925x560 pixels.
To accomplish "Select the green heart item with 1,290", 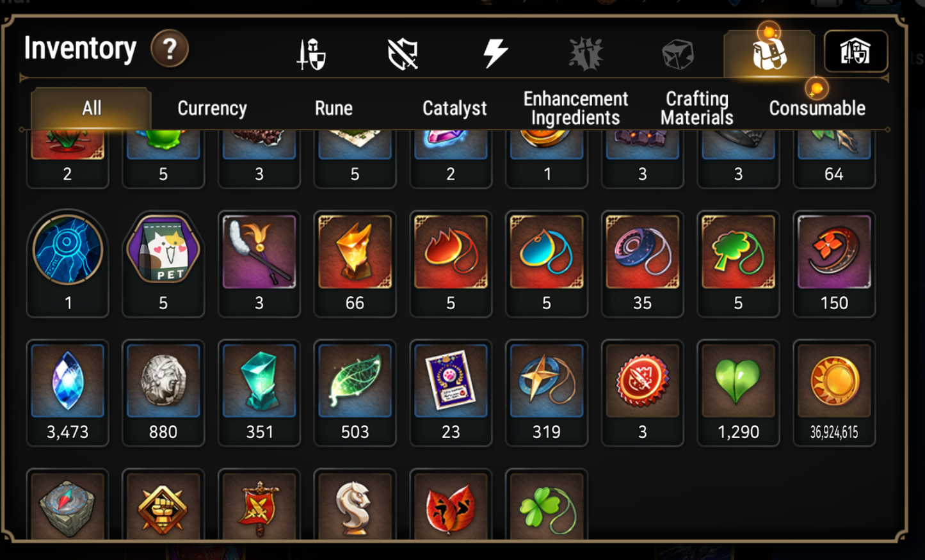I will coord(738,393).
